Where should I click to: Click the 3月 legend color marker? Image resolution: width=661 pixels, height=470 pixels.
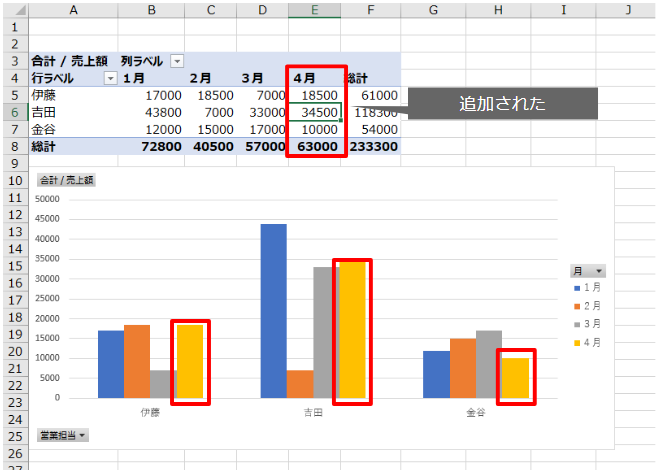pos(577,325)
